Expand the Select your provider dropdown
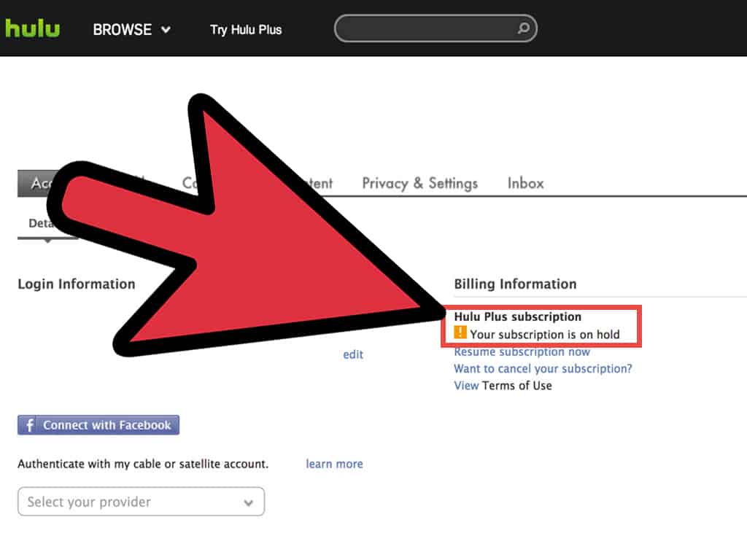 coord(141,502)
